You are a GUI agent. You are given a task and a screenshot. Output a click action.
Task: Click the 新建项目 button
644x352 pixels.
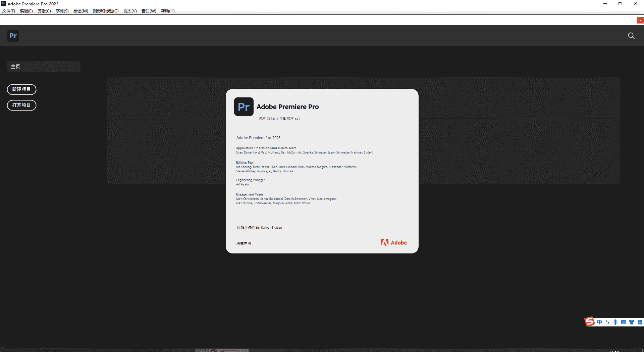tap(21, 89)
